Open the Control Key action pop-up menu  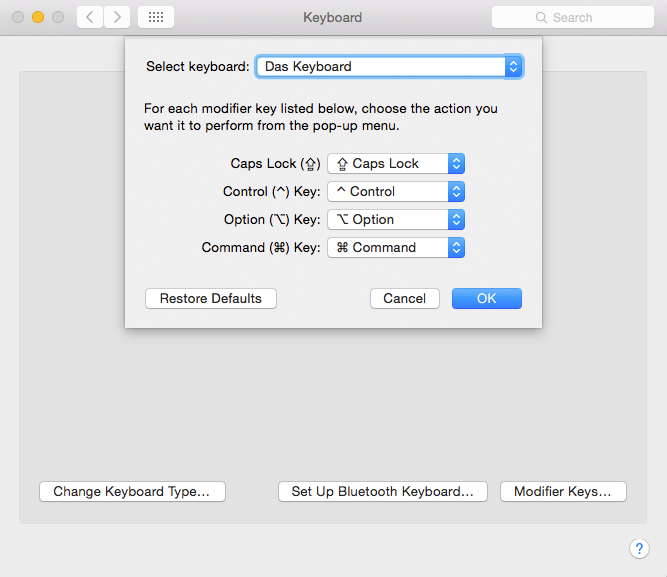click(x=396, y=191)
